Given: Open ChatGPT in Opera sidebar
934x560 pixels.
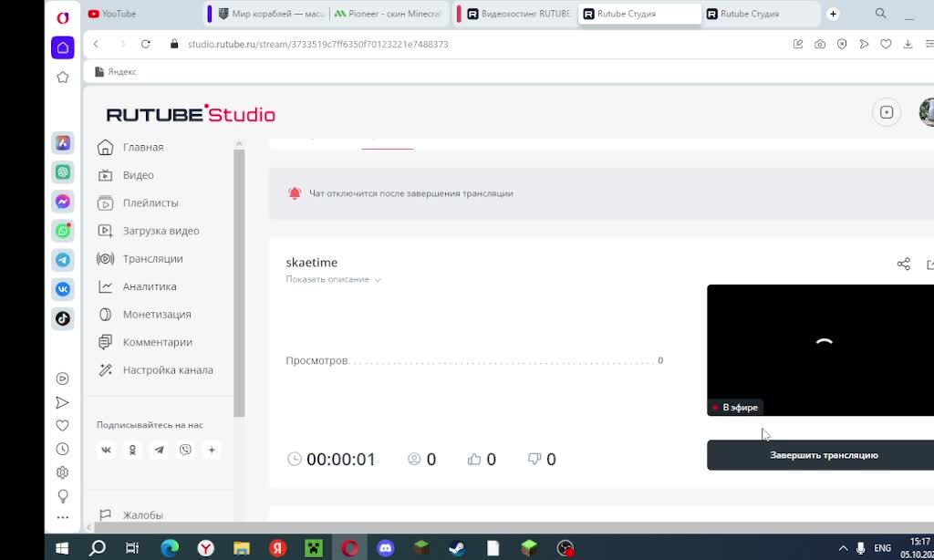Looking at the screenshot, I should tap(63, 172).
